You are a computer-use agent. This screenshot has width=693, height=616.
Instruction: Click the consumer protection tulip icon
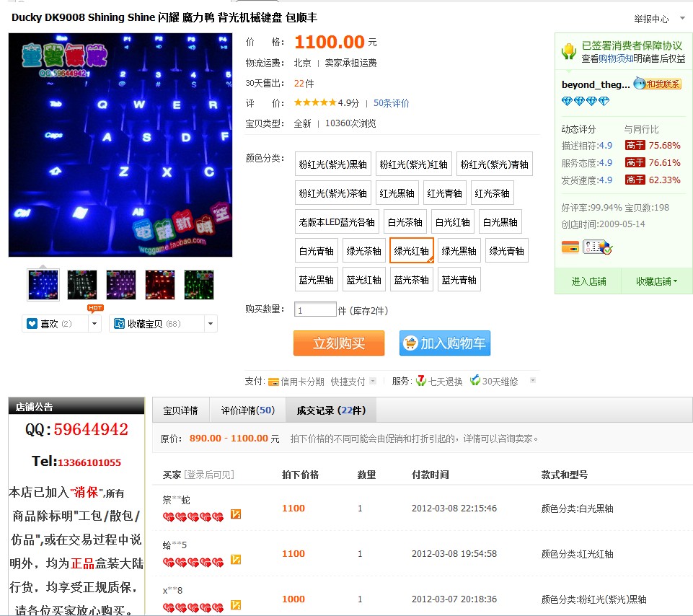pos(569,52)
